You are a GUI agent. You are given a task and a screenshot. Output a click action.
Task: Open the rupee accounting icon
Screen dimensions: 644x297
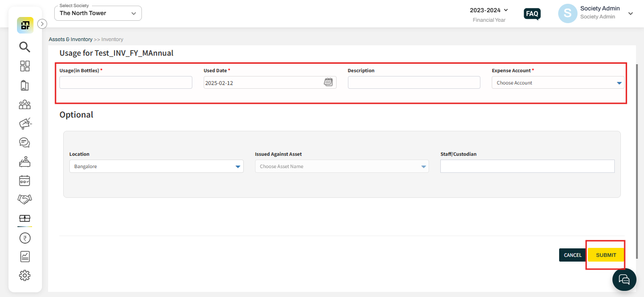(25, 238)
